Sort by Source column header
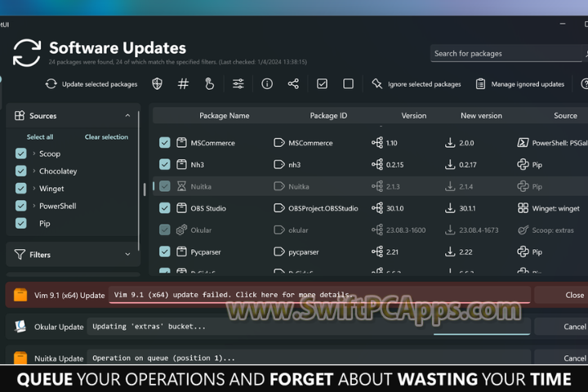This screenshot has height=392, width=588. click(x=565, y=115)
